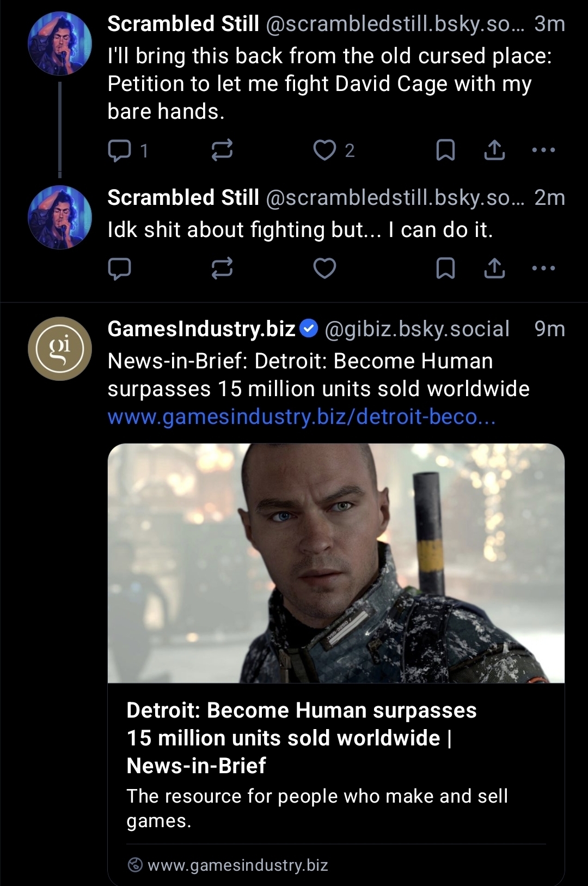Open the Detroit: Become Human article headline card

(x=301, y=737)
